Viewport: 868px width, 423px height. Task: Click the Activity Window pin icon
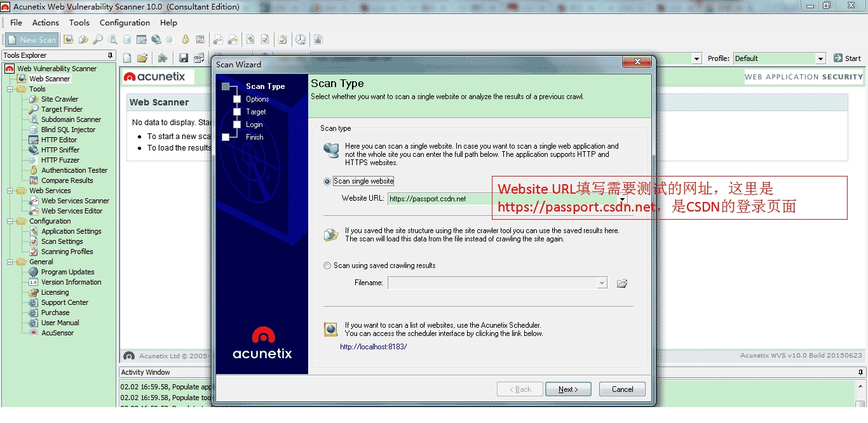(861, 372)
